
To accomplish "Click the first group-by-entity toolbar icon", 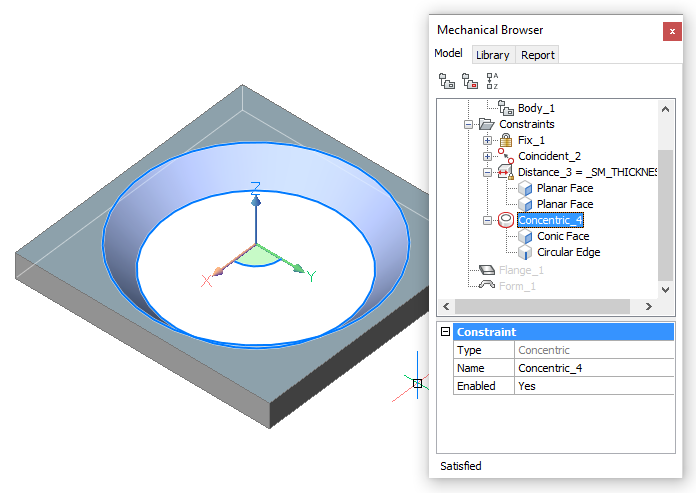I will point(446,81).
